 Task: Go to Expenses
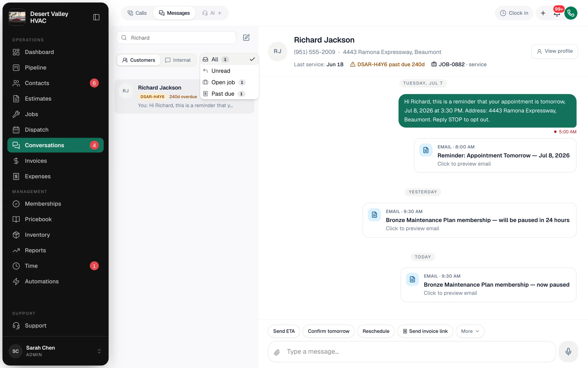55,176
